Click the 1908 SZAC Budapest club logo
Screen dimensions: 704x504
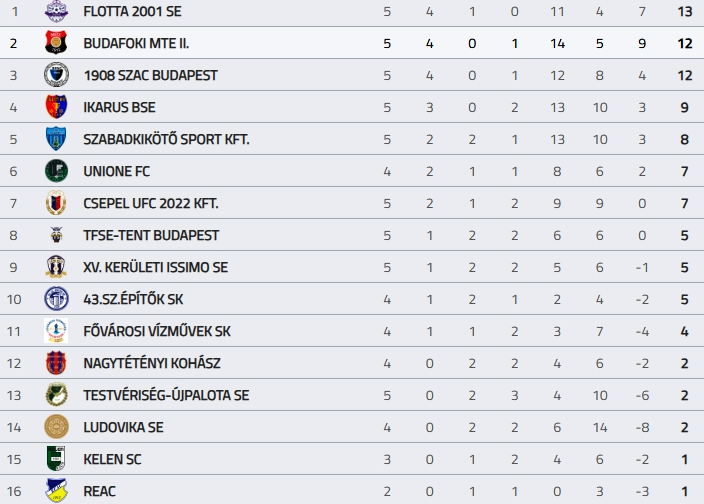click(x=56, y=75)
